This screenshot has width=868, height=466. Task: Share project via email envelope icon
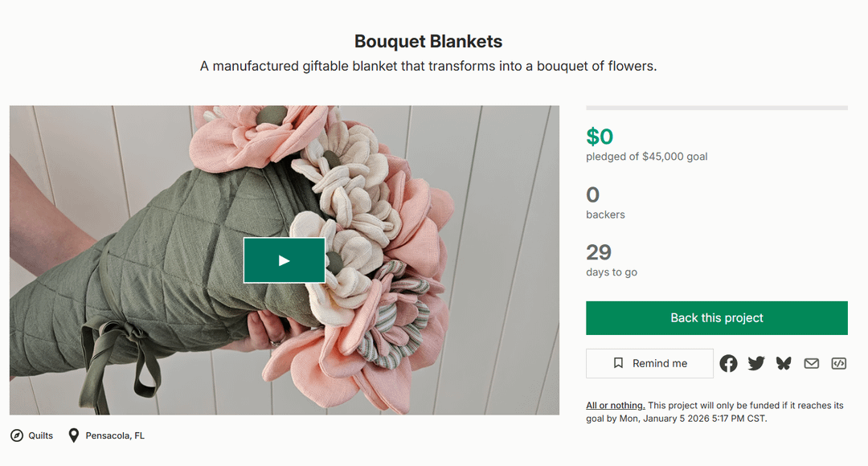(812, 363)
